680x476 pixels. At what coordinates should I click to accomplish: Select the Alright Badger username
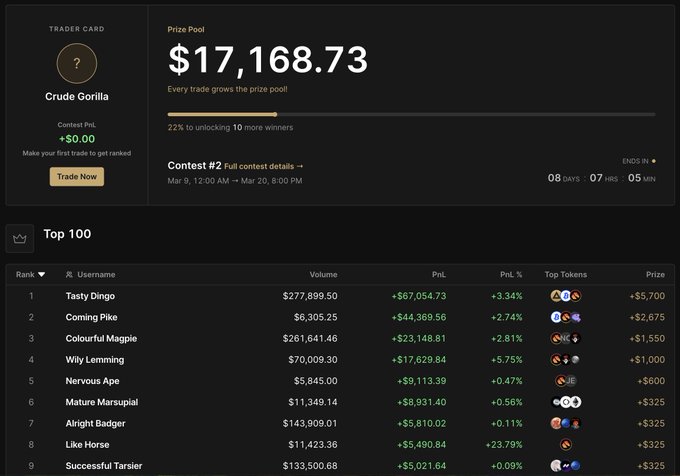[x=95, y=424]
